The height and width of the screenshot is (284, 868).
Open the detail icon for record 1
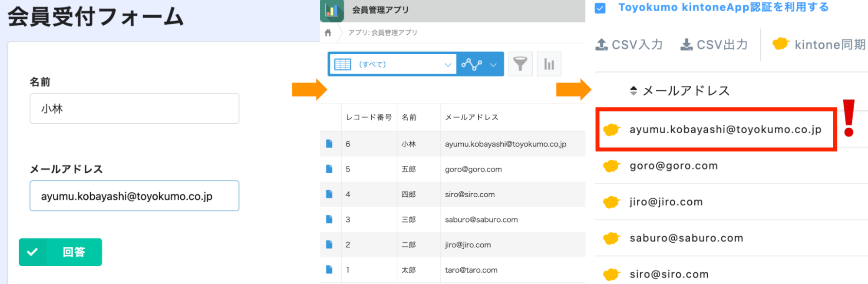(x=329, y=270)
